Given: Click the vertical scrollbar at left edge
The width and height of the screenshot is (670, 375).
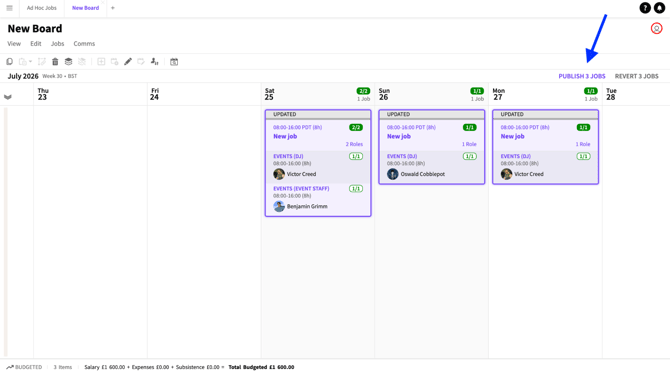Looking at the screenshot, I should pyautogui.click(x=6, y=231).
